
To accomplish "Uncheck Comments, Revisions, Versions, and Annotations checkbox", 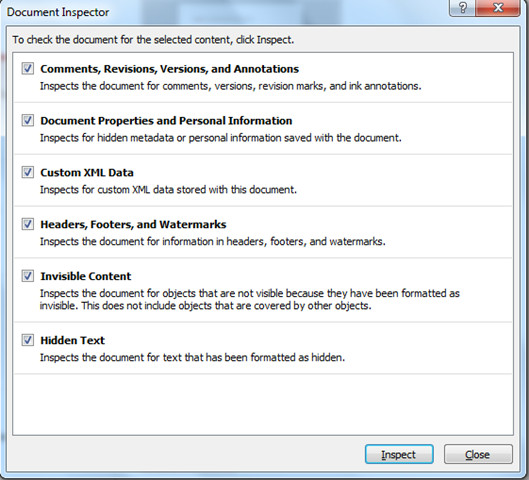I will 28,68.
